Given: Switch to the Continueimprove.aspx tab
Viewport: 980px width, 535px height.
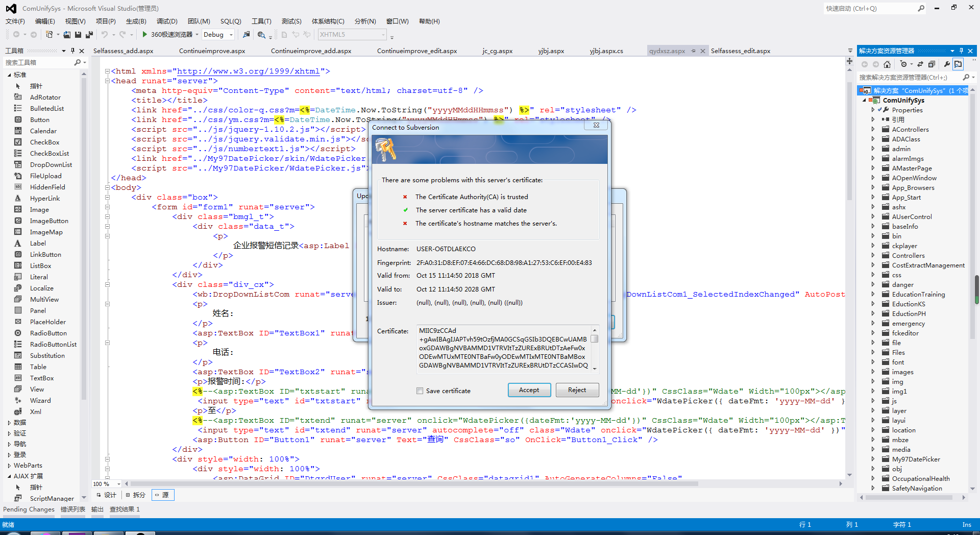Looking at the screenshot, I should click(212, 51).
